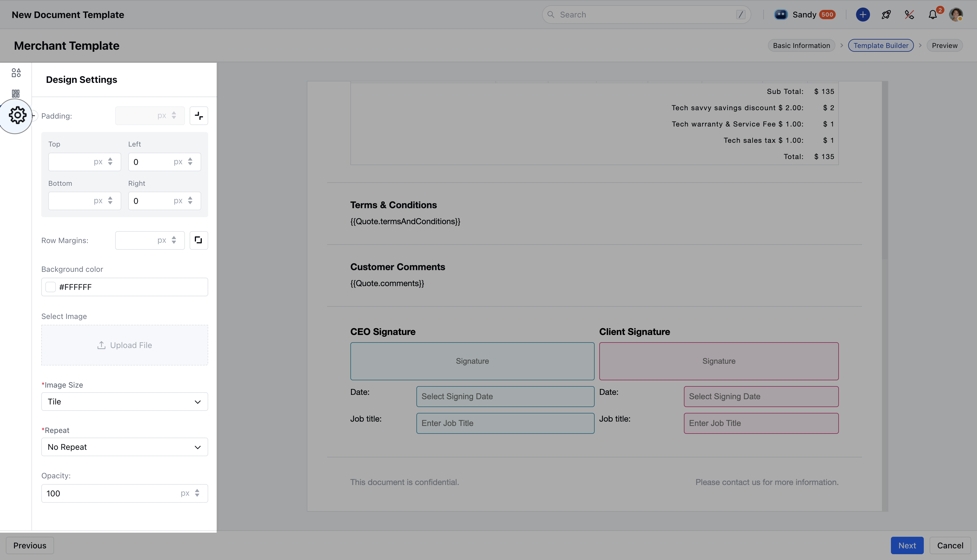Click 'This document is confidential.' footer text
Image resolution: width=977 pixels, height=560 pixels.
coord(404,482)
